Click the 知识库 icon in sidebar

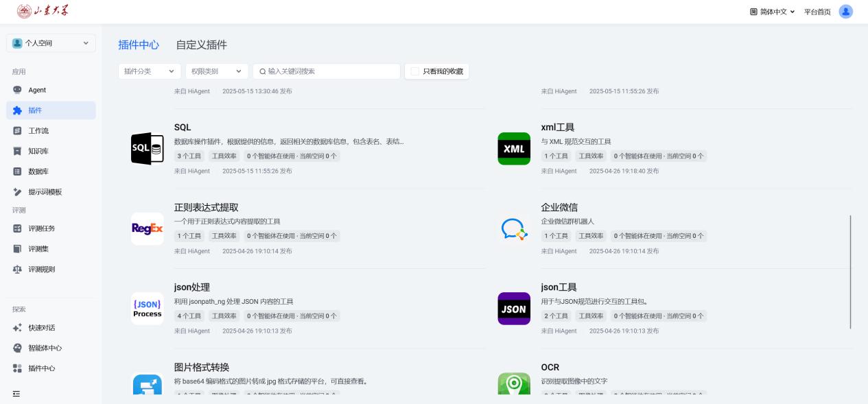click(x=17, y=152)
